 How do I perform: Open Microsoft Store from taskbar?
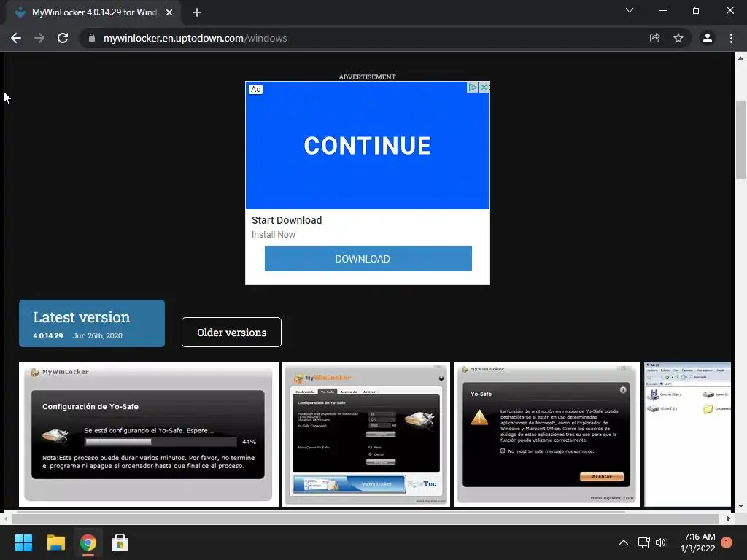(x=120, y=542)
